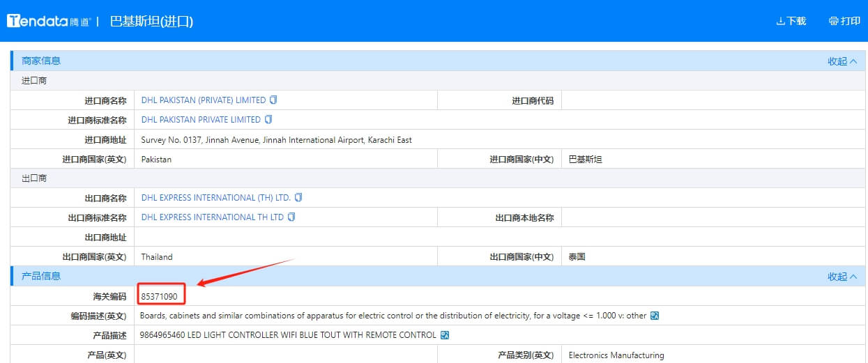Copy DHL PAKISTAN (PRIVATE) LIMITED name icon

tap(274, 100)
